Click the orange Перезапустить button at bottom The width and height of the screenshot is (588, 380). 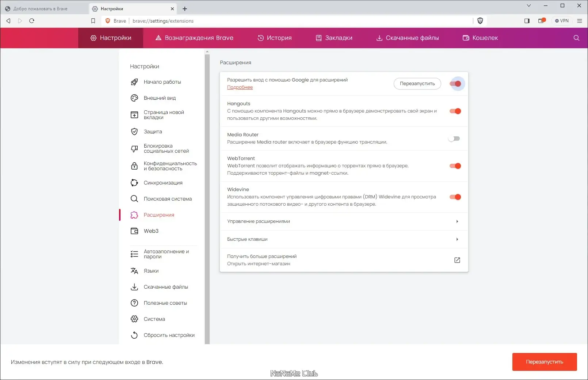point(545,362)
